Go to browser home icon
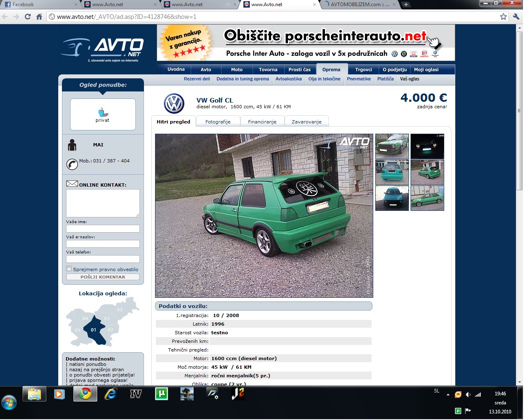Image resolution: width=525 pixels, height=420 pixels. [39, 17]
